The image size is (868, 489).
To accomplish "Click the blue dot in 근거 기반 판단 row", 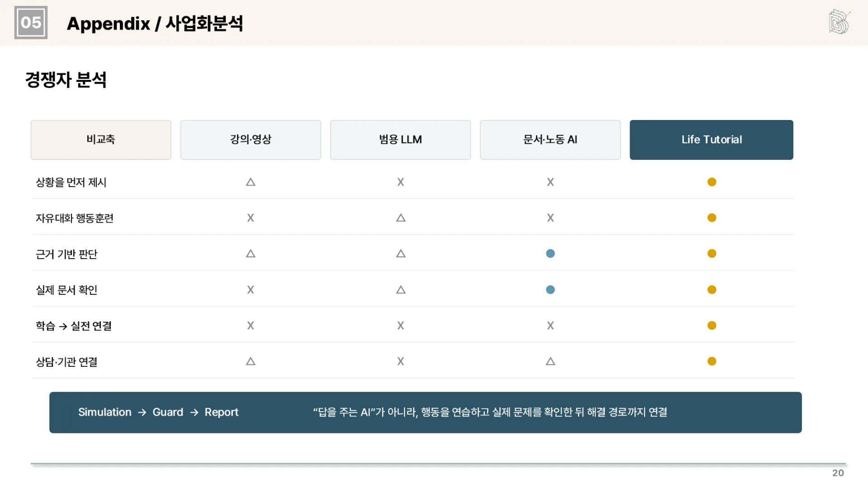I will pos(550,254).
